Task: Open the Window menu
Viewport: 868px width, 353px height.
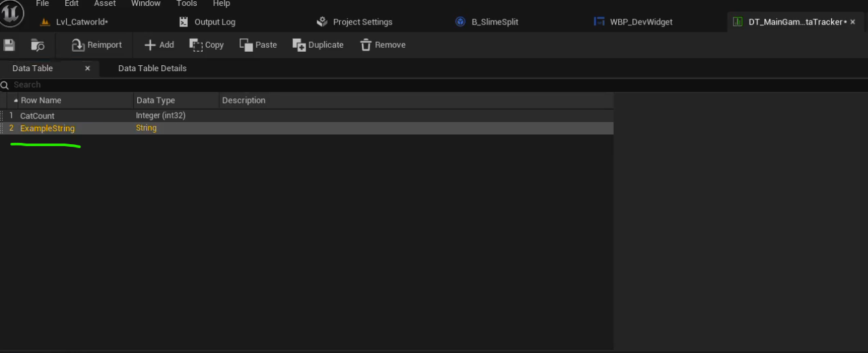Action: pos(146,3)
